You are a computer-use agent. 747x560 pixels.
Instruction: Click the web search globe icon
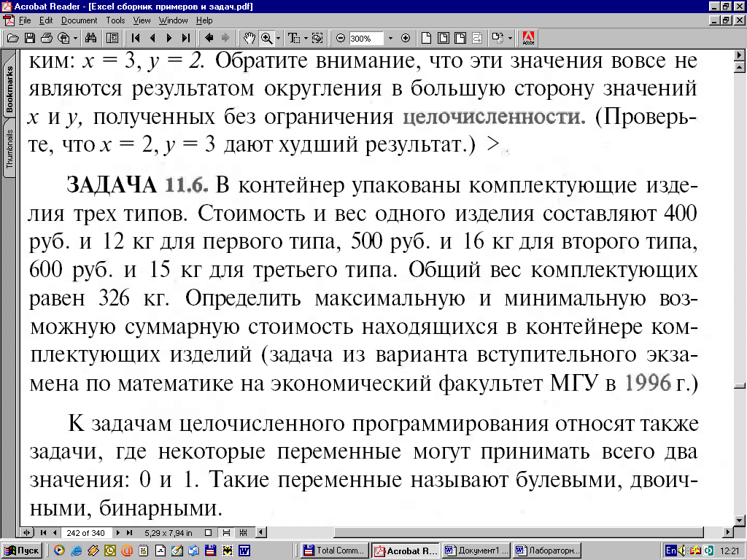click(x=63, y=38)
